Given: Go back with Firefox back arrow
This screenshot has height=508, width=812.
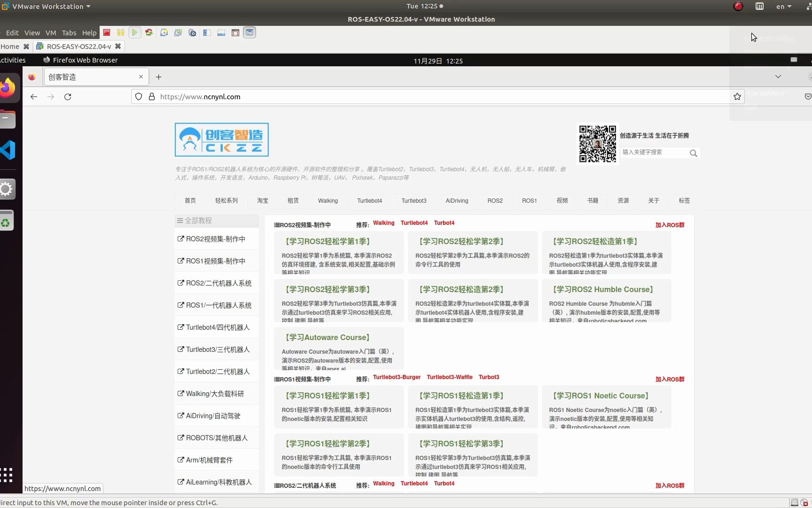Looking at the screenshot, I should tap(33, 96).
